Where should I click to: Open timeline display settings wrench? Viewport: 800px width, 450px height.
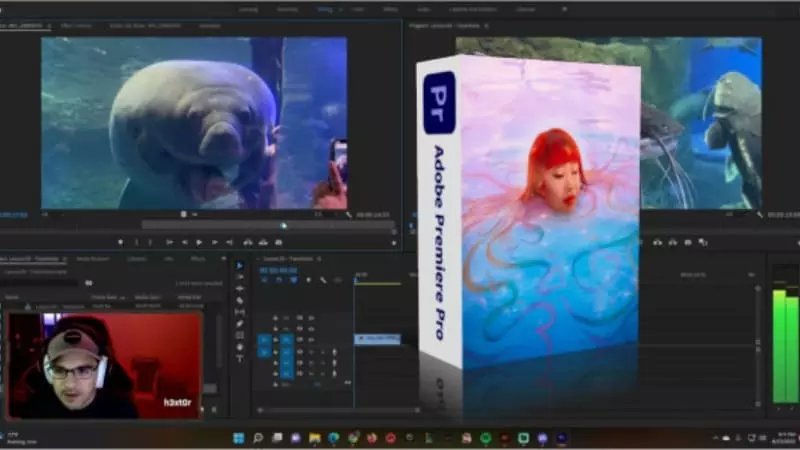323,280
